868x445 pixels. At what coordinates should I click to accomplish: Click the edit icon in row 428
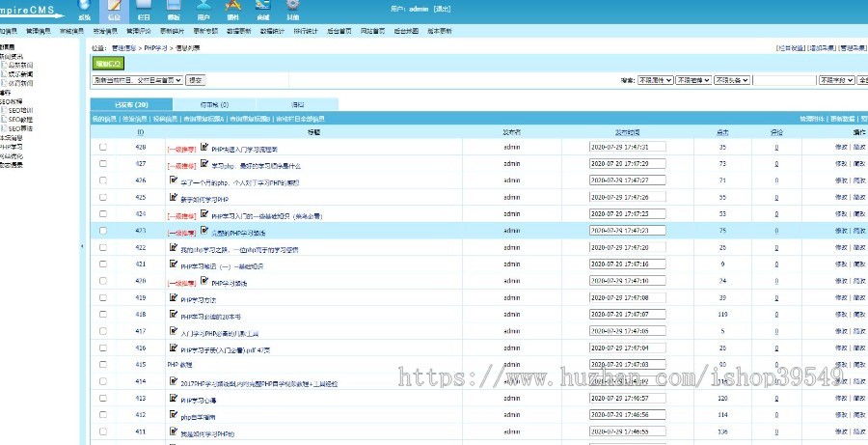204,147
